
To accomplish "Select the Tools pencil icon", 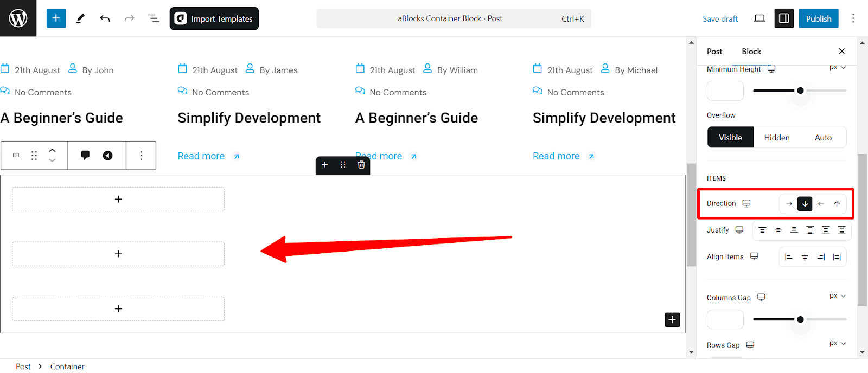I will pyautogui.click(x=80, y=18).
